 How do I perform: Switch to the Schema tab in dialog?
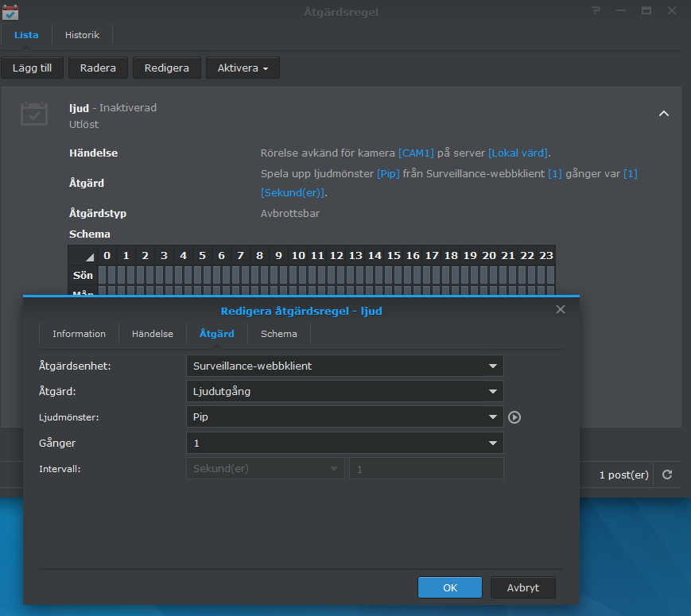click(x=278, y=334)
